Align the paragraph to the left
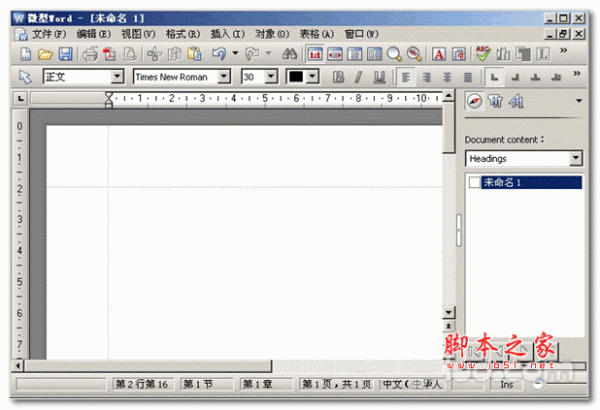This screenshot has width=600, height=410. (406, 78)
